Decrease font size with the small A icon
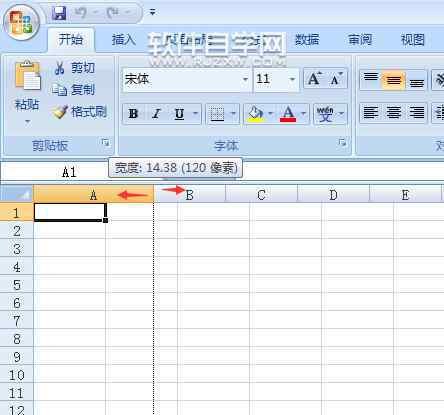The height and width of the screenshot is (415, 444). tap(336, 79)
